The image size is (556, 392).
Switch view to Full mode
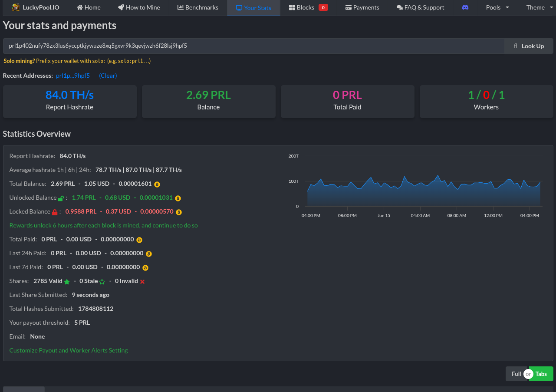coord(516,374)
